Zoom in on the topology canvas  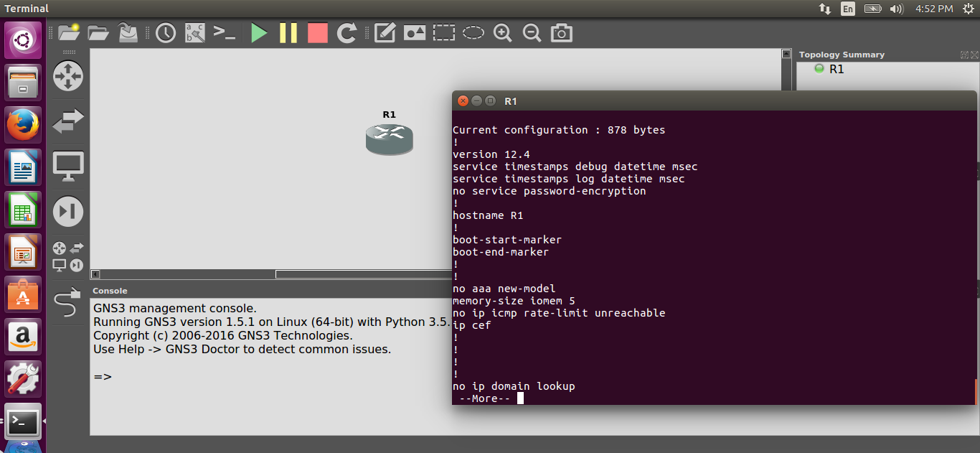(x=502, y=33)
